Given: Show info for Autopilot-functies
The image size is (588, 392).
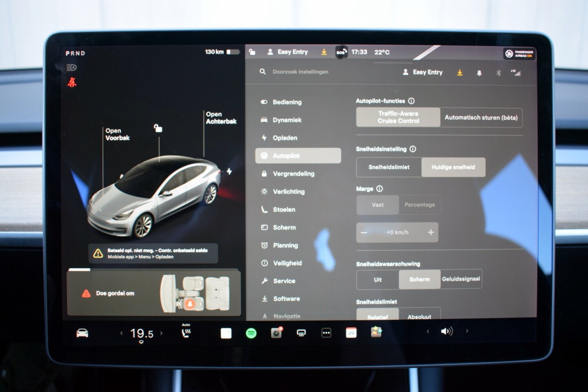Looking at the screenshot, I should tap(412, 101).
